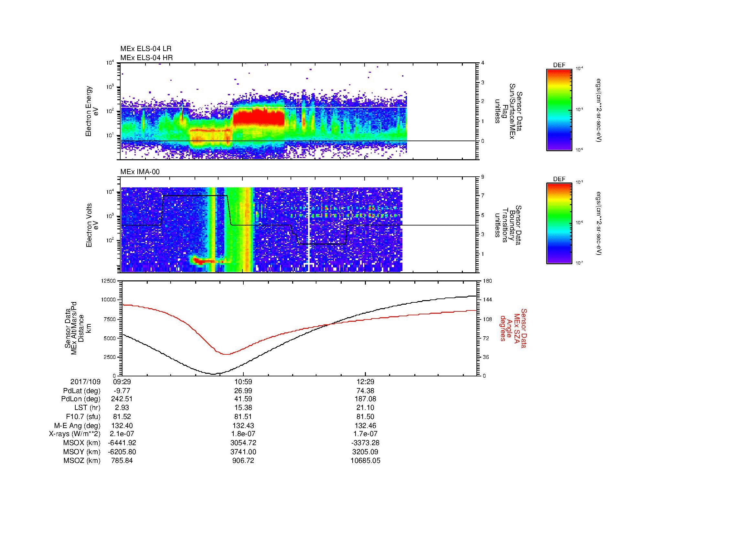
Task: Click the 10000 tick on altitude axis
Action: [x=109, y=300]
